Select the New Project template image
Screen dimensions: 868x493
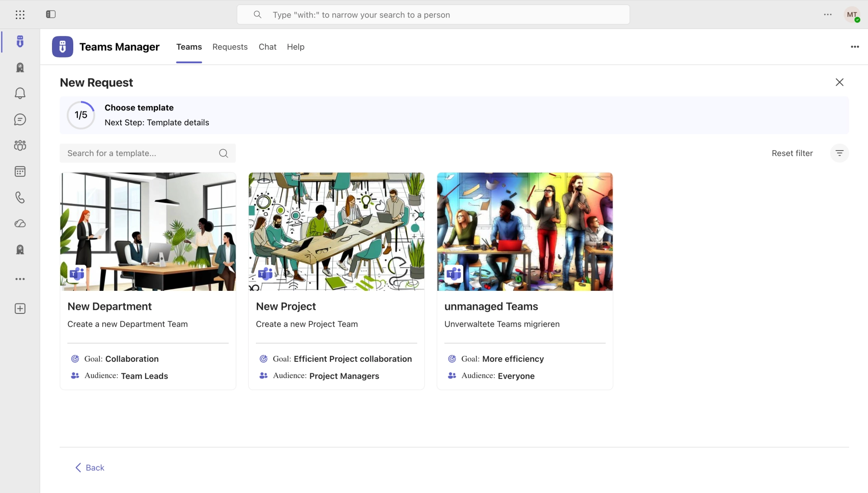click(336, 232)
